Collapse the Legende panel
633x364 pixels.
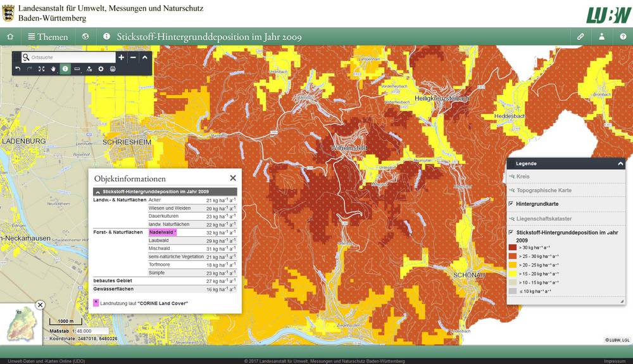620,163
